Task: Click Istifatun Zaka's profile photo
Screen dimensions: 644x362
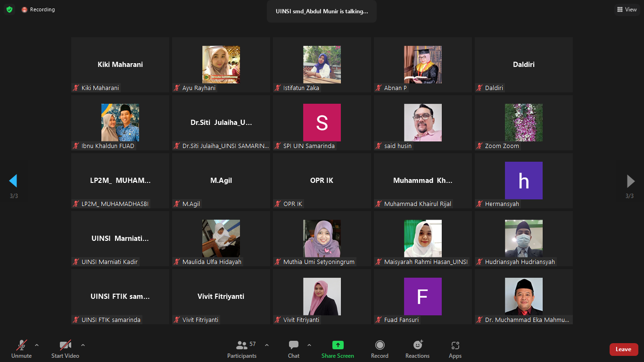Action: (x=322, y=65)
